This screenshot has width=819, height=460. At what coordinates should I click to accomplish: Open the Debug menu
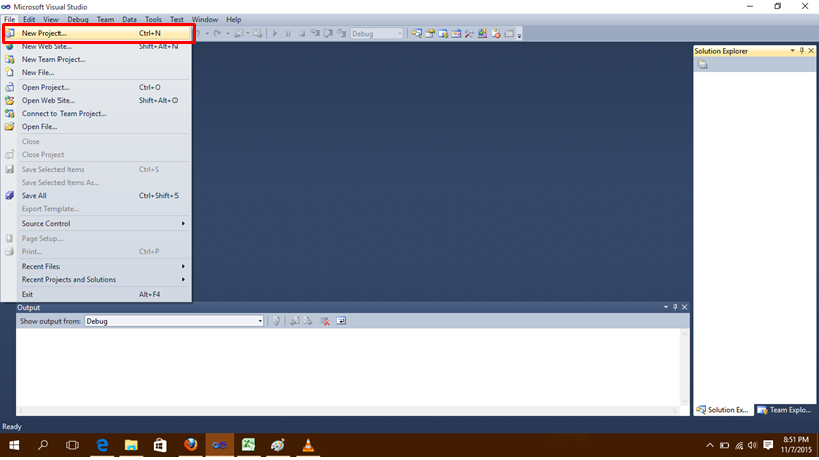pos(78,19)
